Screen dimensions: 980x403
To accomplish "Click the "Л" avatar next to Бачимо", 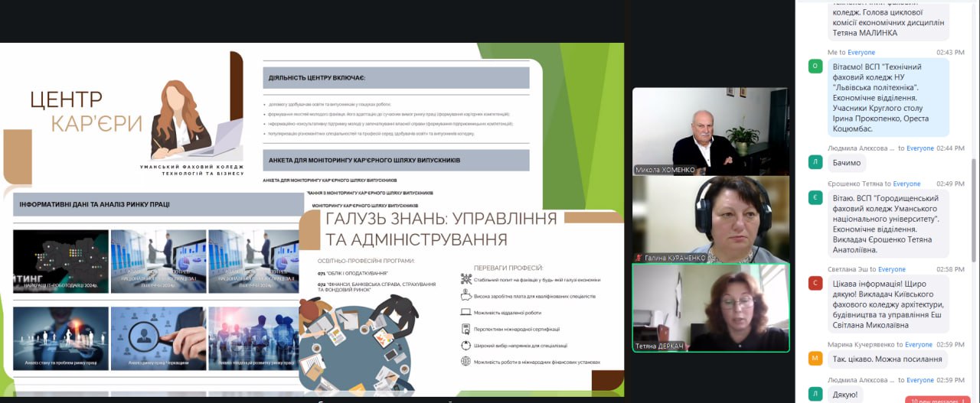I will [815, 162].
